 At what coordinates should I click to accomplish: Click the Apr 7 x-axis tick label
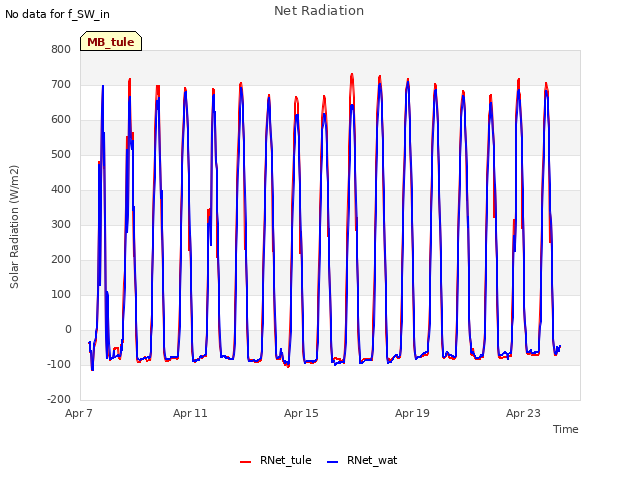[x=79, y=413]
